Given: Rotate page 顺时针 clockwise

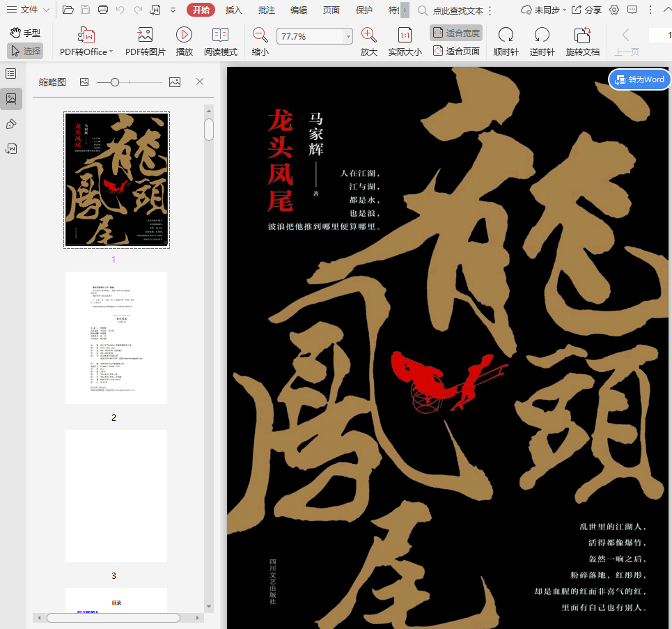Looking at the screenshot, I should [x=506, y=41].
